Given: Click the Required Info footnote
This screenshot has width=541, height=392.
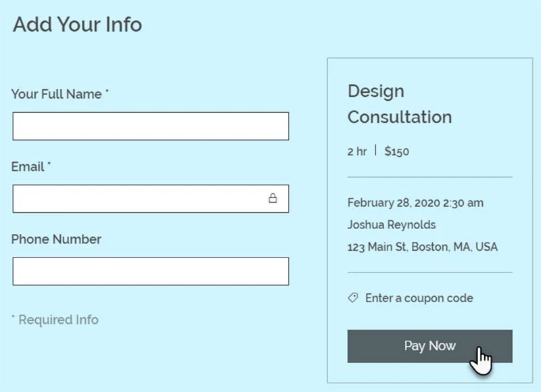Looking at the screenshot, I should click(x=57, y=320).
